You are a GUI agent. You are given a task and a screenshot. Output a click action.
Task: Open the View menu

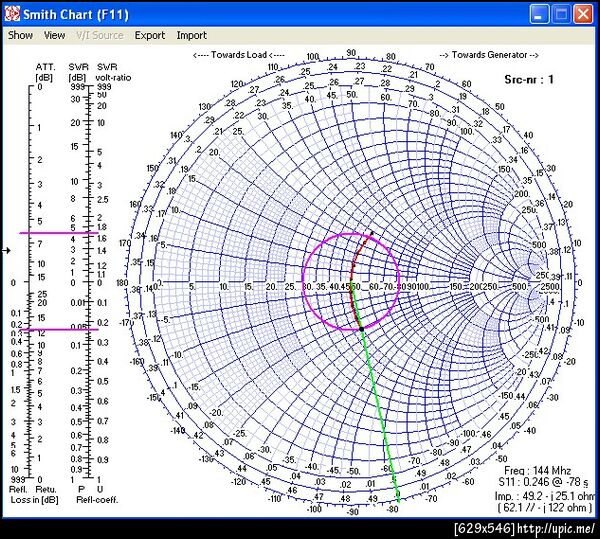coord(54,35)
